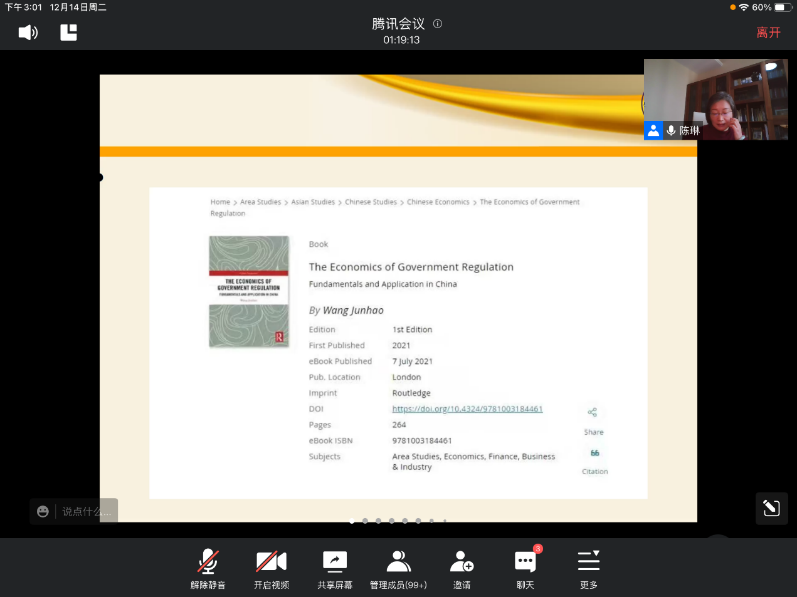Open 管理成员 participants panel
Screen dimensions: 797x597
[x=398, y=568]
